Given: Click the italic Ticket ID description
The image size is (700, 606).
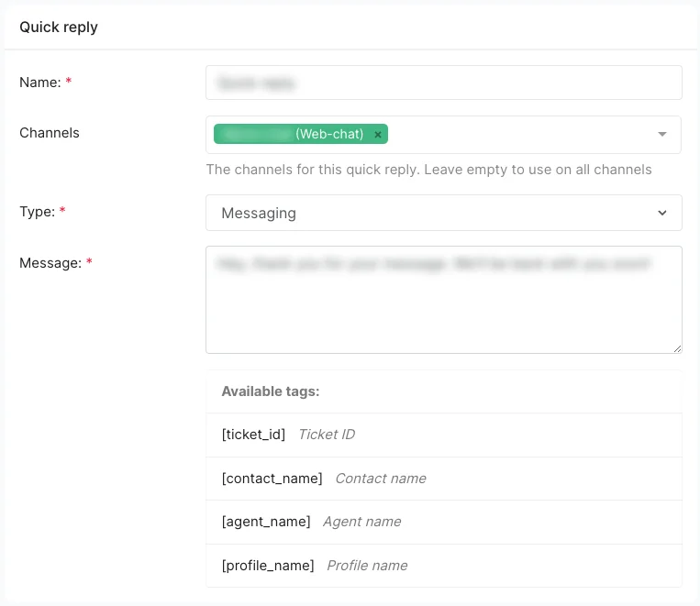Looking at the screenshot, I should (327, 435).
